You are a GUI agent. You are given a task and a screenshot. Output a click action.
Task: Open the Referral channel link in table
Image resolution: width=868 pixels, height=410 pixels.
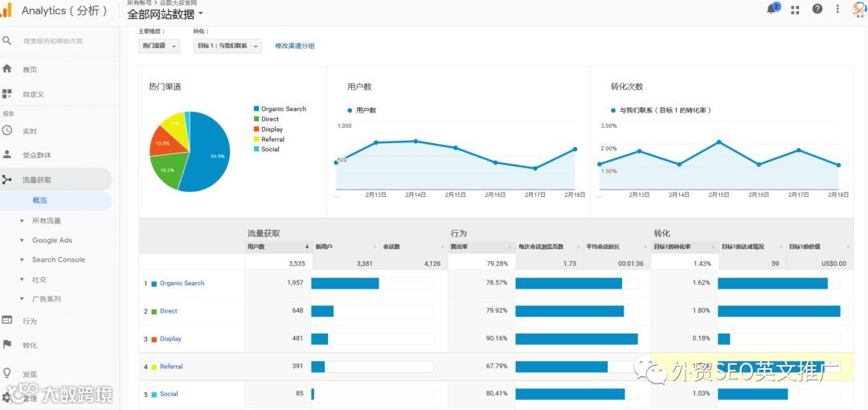pyautogui.click(x=171, y=367)
